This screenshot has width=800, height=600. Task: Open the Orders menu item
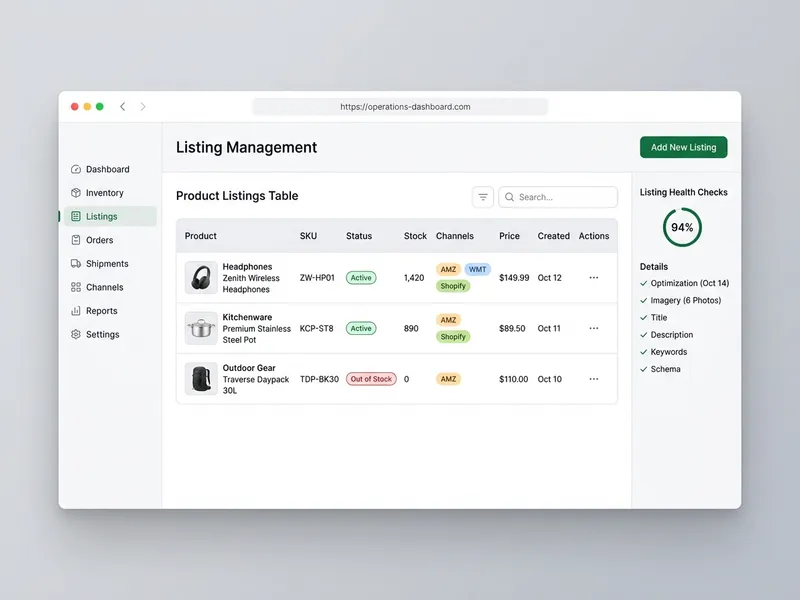coord(108,240)
